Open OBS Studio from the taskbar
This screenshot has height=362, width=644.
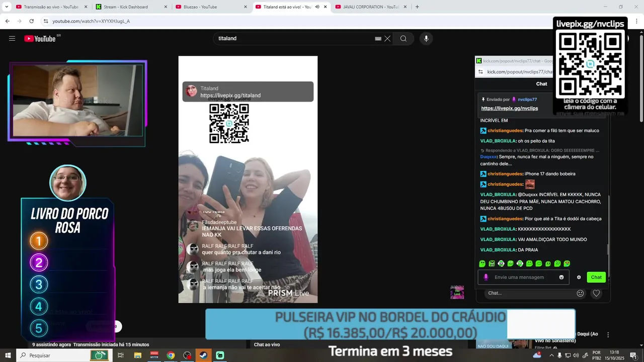[187, 355]
